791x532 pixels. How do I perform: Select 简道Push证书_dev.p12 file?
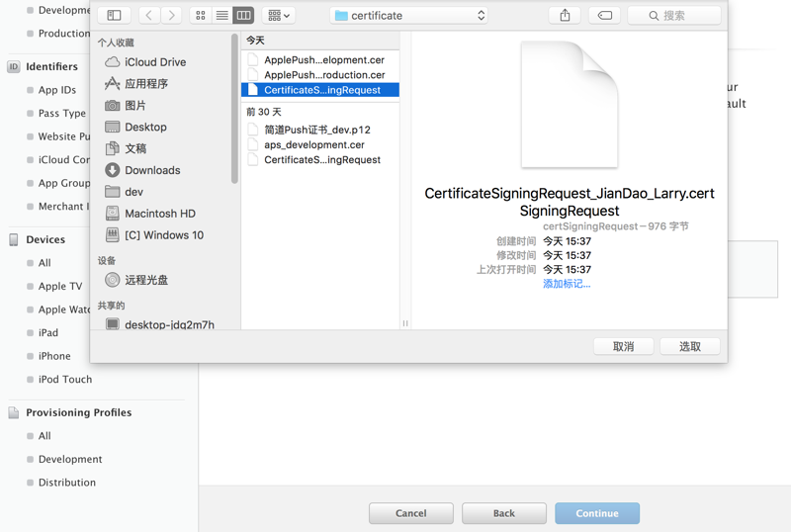(x=319, y=130)
